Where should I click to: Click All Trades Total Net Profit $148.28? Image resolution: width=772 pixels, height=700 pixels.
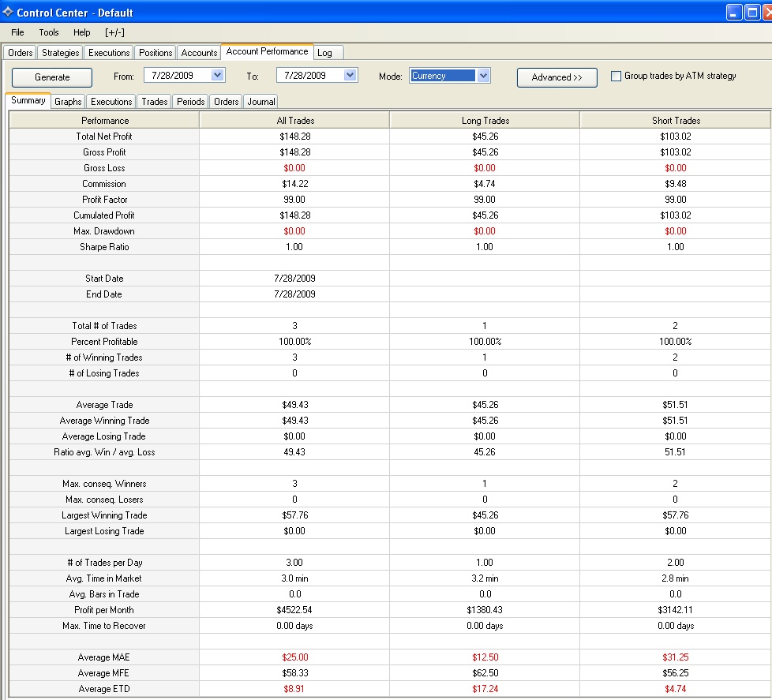click(x=295, y=137)
